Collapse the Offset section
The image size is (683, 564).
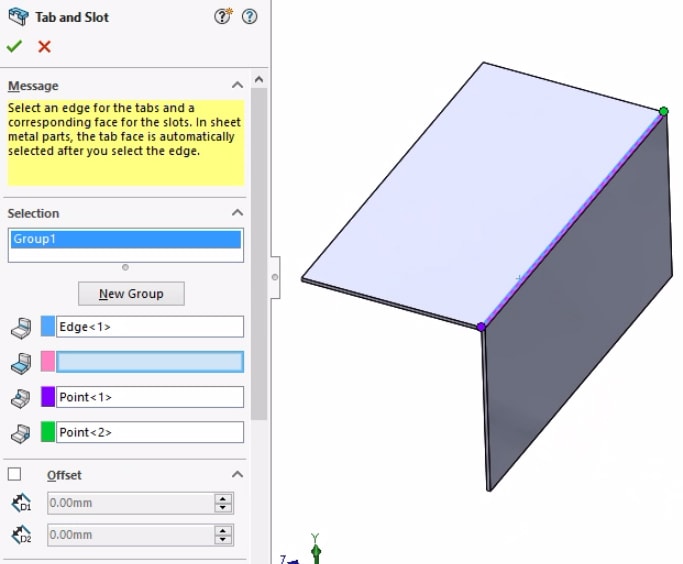tap(237, 474)
